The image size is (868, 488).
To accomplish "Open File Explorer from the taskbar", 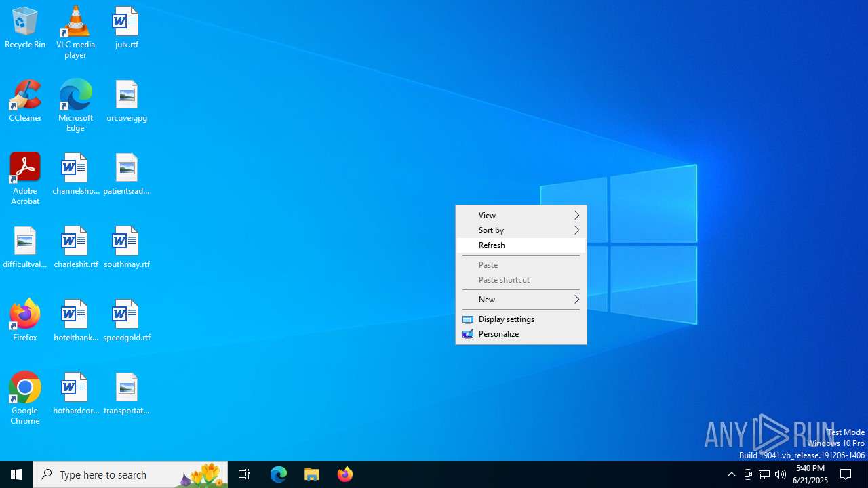I will (x=312, y=474).
